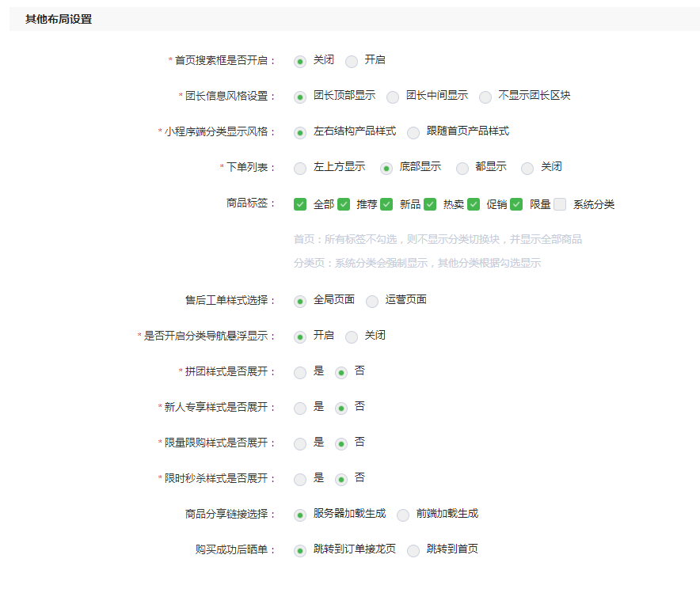Set 下单列表 to 关闭

527,168
